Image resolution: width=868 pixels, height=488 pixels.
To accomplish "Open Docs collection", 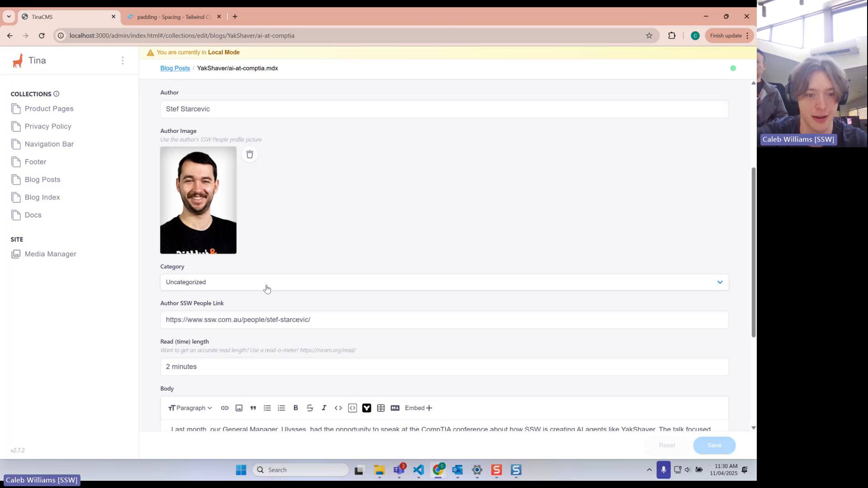I will tap(33, 215).
